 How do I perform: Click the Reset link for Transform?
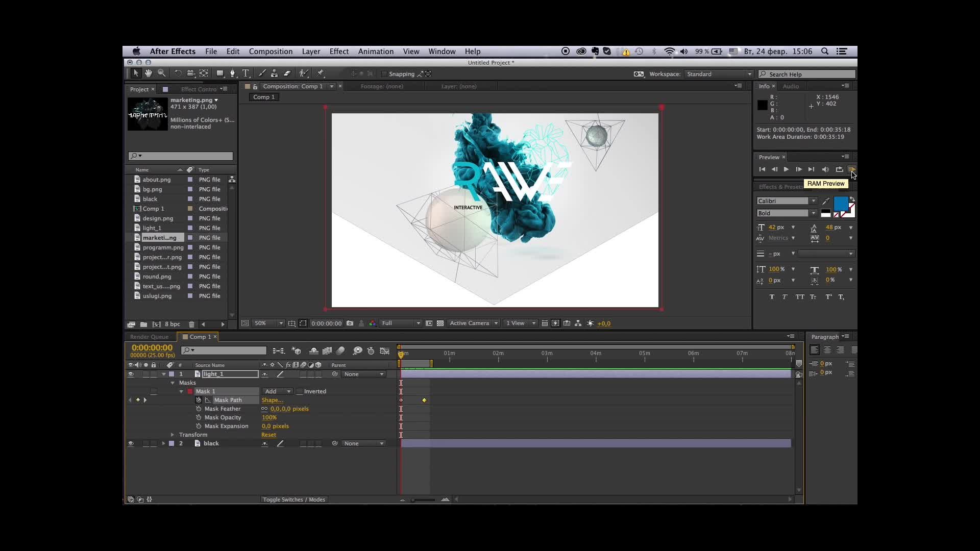(x=268, y=435)
